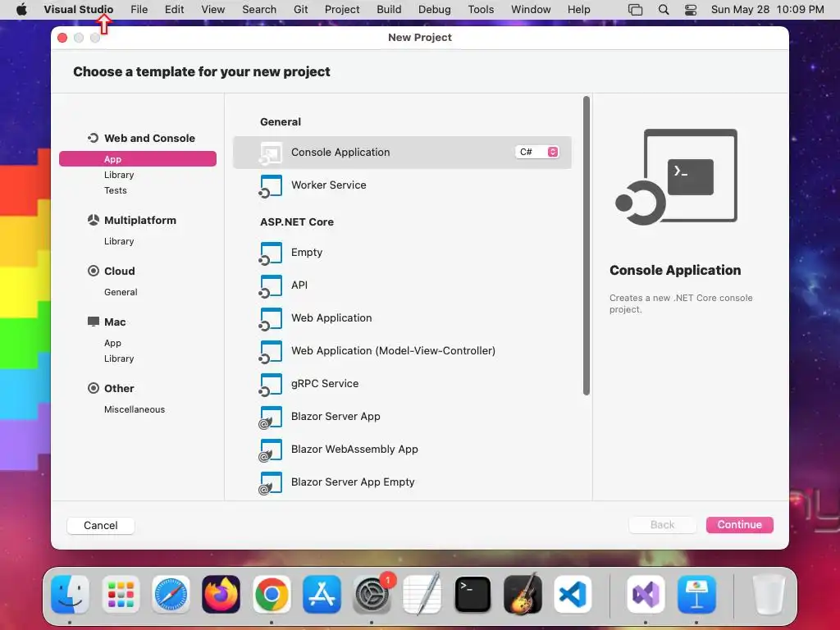Click the date and time in menu bar
Viewport: 840px width, 630px height.
tap(767, 9)
